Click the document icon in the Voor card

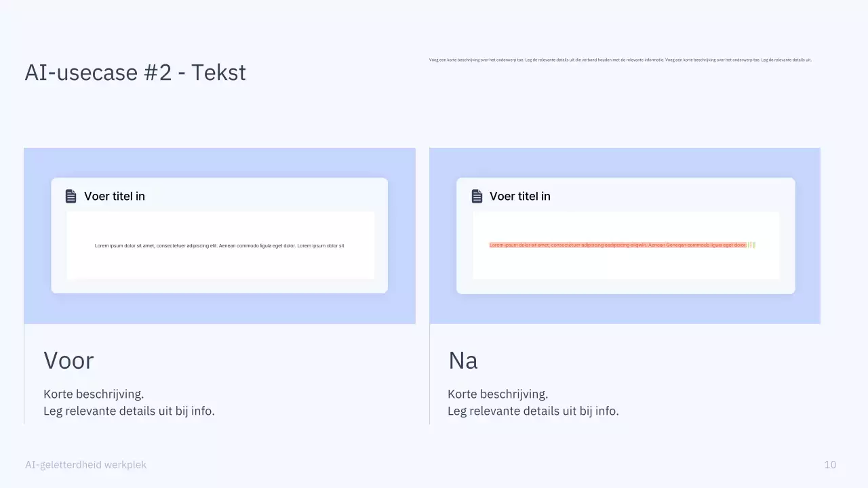71,196
